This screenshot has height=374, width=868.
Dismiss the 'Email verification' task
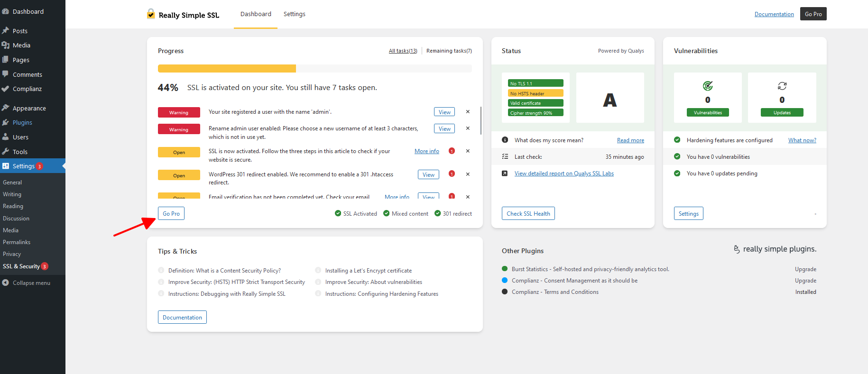point(468,197)
